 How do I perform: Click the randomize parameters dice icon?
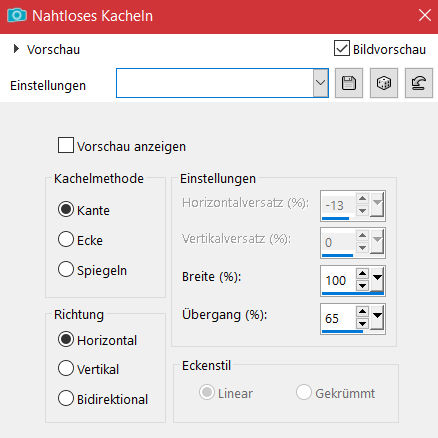click(384, 83)
